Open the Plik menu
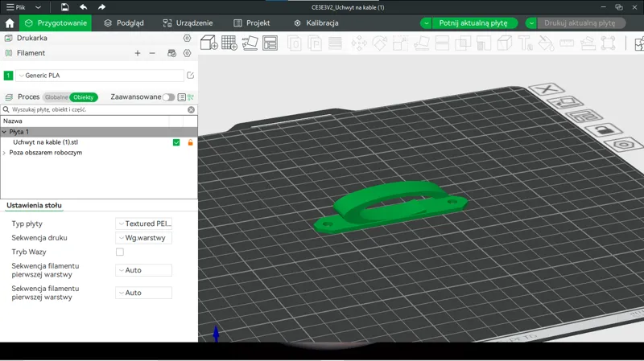Viewport: 644px width, 361px height. pyautogui.click(x=15, y=7)
